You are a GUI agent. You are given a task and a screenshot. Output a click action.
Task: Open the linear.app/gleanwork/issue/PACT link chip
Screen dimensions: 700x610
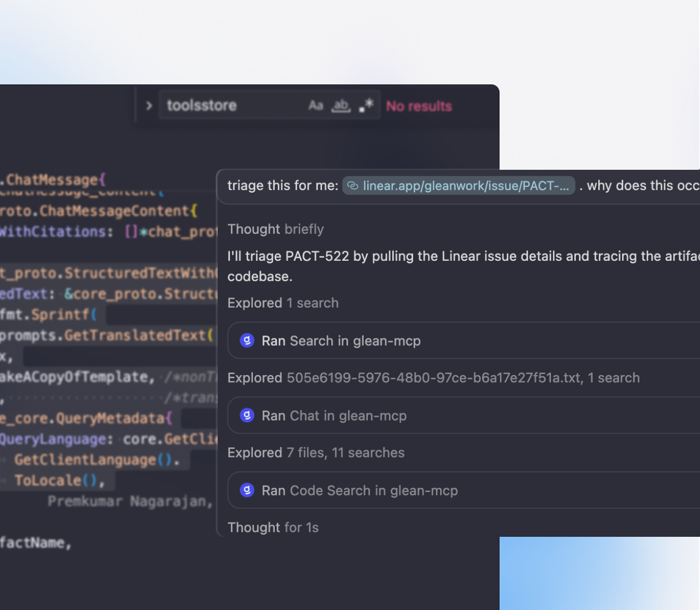(459, 186)
